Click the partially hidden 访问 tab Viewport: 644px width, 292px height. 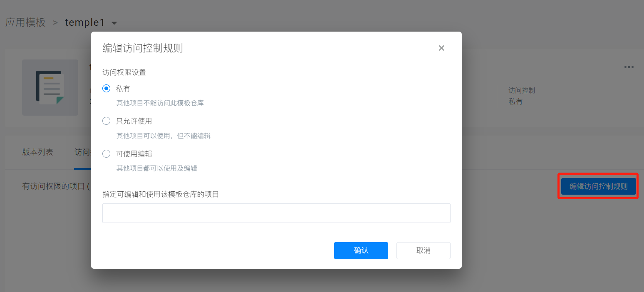tap(82, 152)
